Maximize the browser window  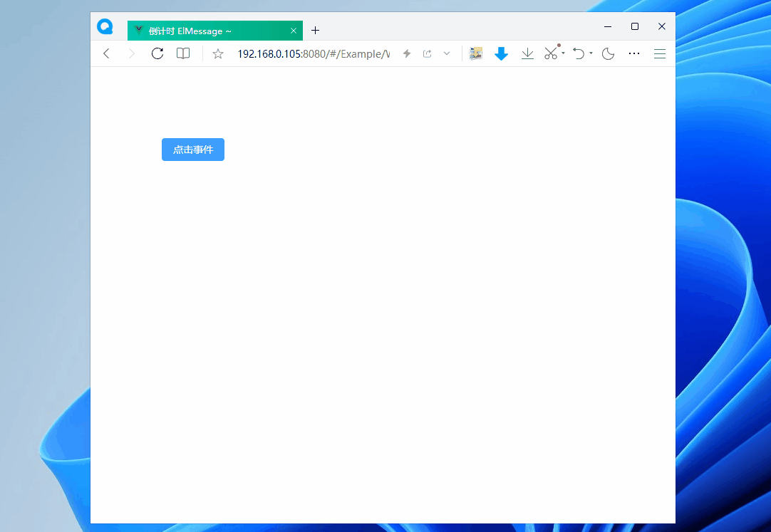[x=635, y=26]
